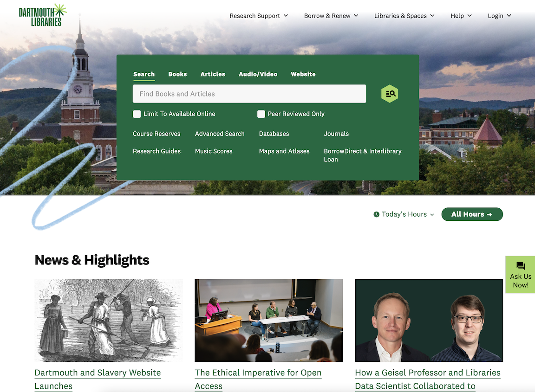The height and width of the screenshot is (392, 535).
Task: Expand Libraries & Spaces menu
Action: 405,16
